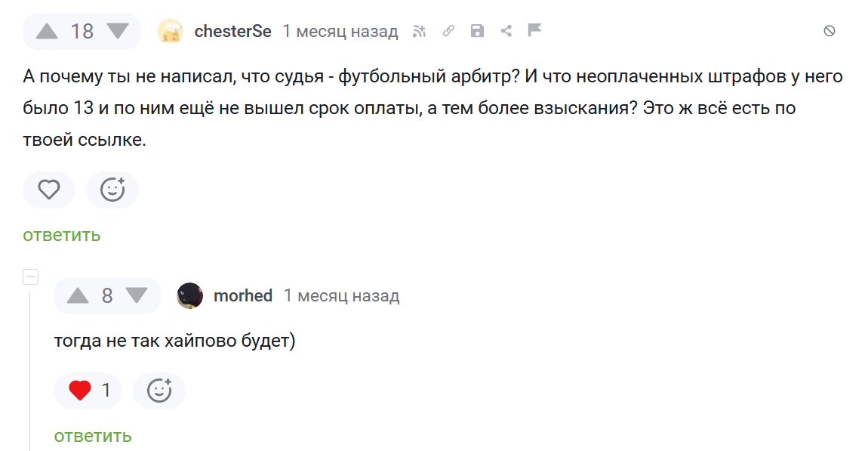868x451 pixels.
Task: Downvote morhed's reply
Action: pyautogui.click(x=137, y=295)
